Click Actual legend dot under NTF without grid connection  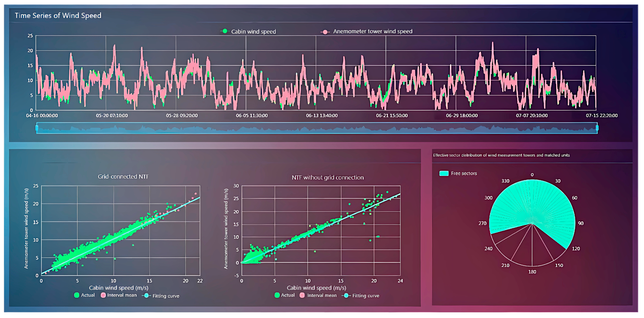tap(277, 295)
